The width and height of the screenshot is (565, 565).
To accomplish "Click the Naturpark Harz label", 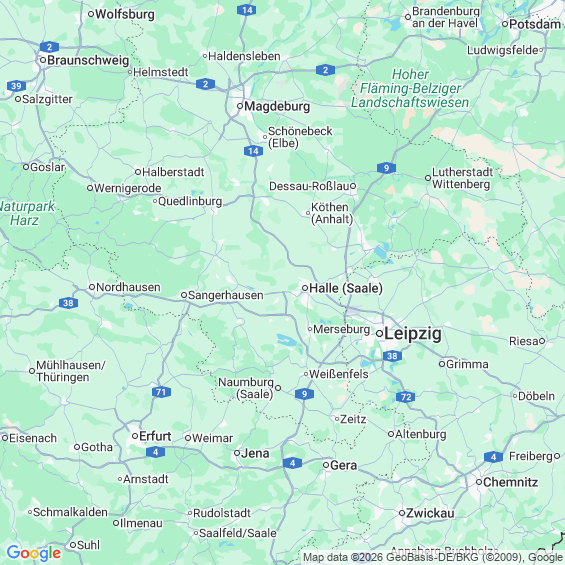I will 26,213.
